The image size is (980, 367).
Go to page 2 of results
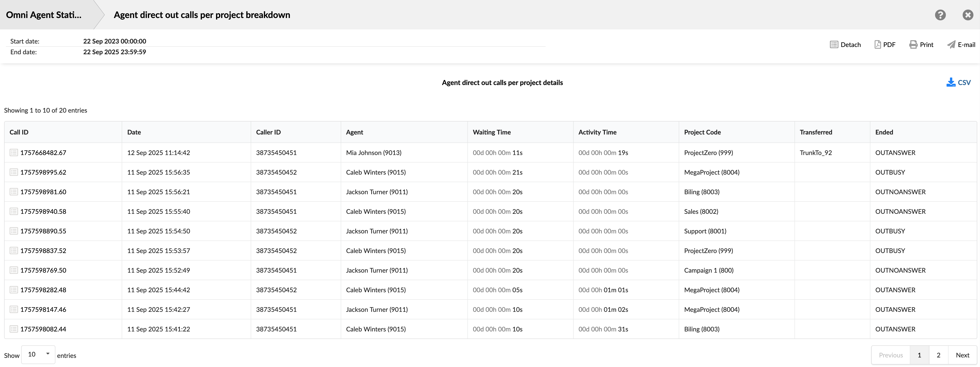(938, 354)
